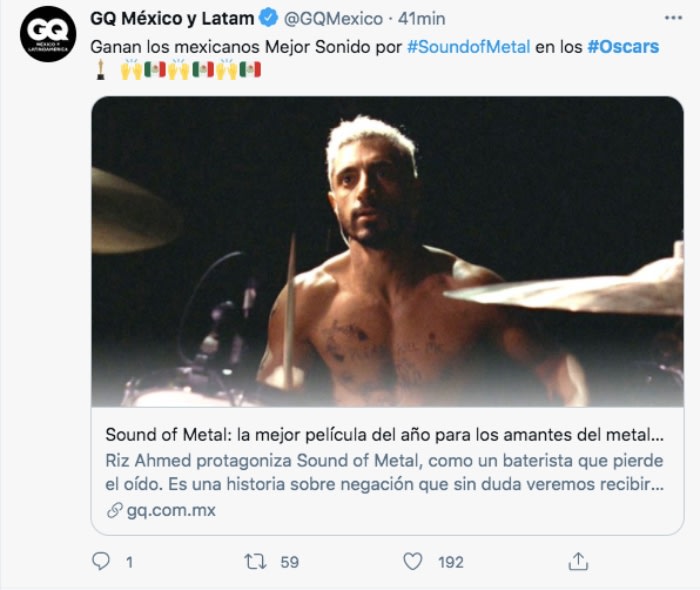
Task: Open the 41min timestamp link
Action: click(422, 19)
